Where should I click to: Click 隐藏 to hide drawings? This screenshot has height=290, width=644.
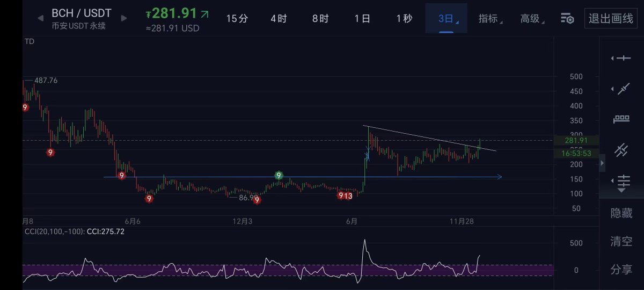(621, 213)
